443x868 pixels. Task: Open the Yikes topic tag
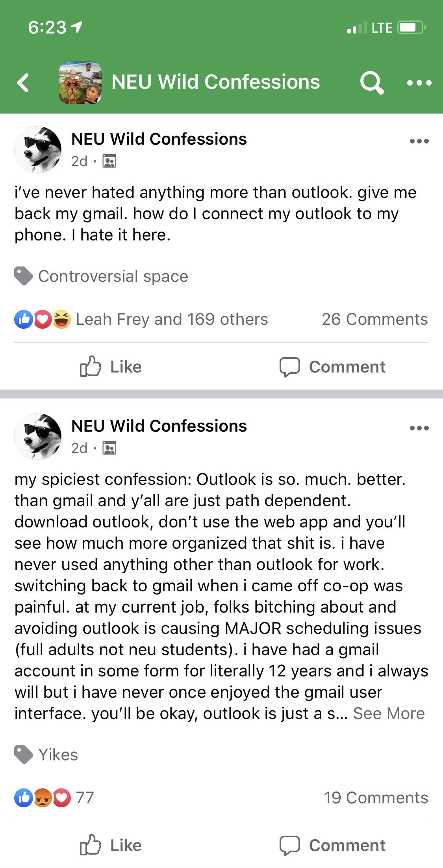pos(57,755)
